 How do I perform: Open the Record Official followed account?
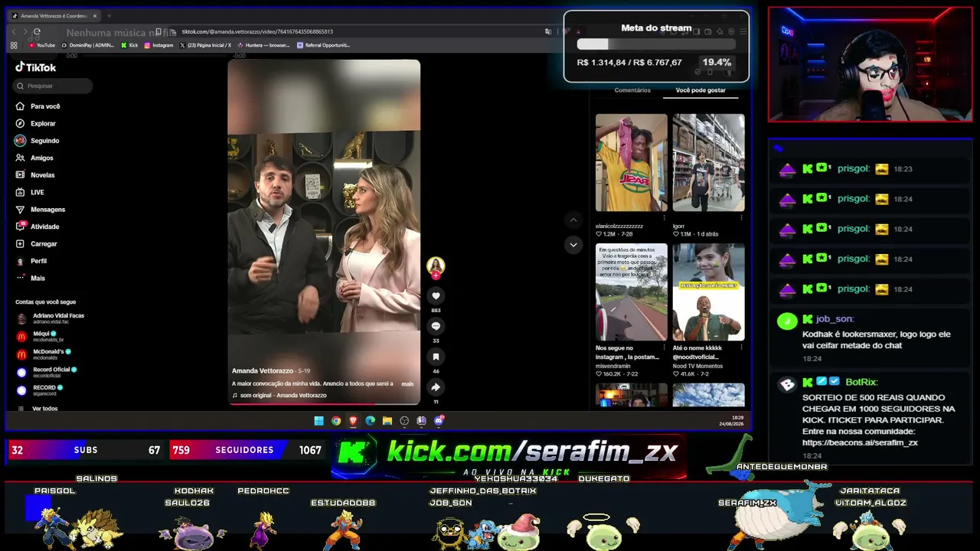coord(47,372)
